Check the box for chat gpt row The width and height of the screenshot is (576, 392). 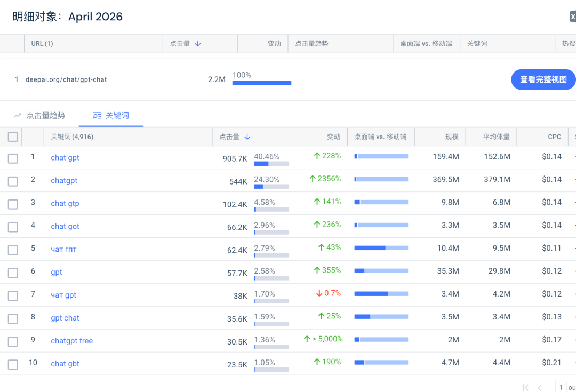pyautogui.click(x=13, y=158)
